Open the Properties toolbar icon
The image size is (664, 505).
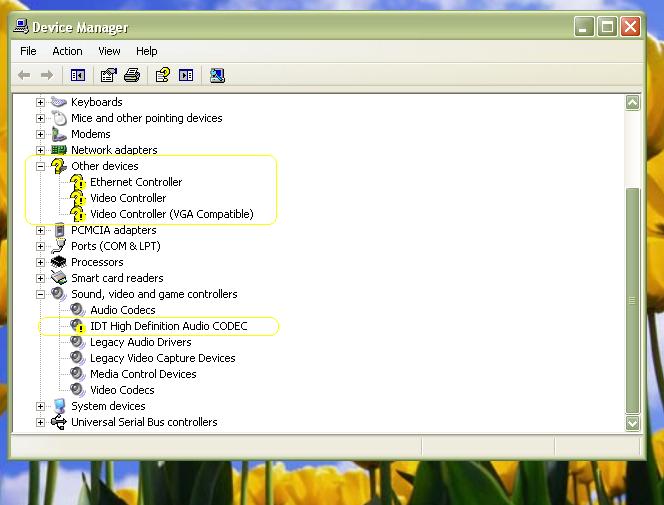[109, 75]
